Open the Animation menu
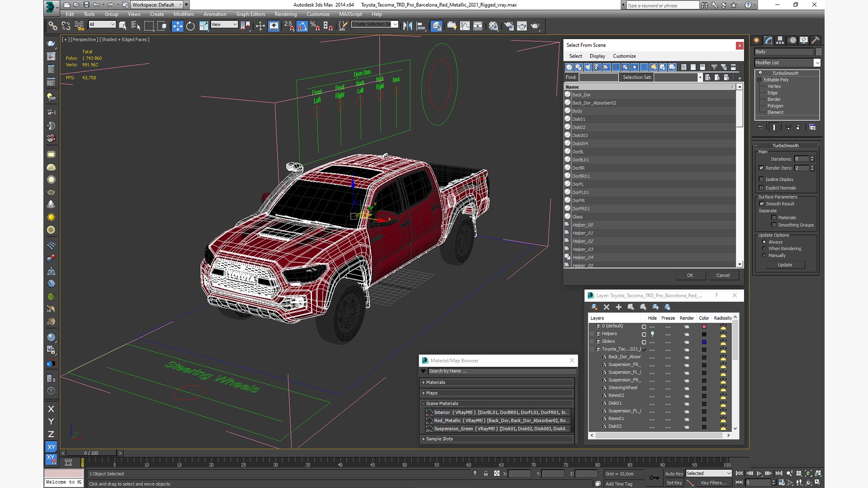The height and width of the screenshot is (488, 868). click(215, 14)
